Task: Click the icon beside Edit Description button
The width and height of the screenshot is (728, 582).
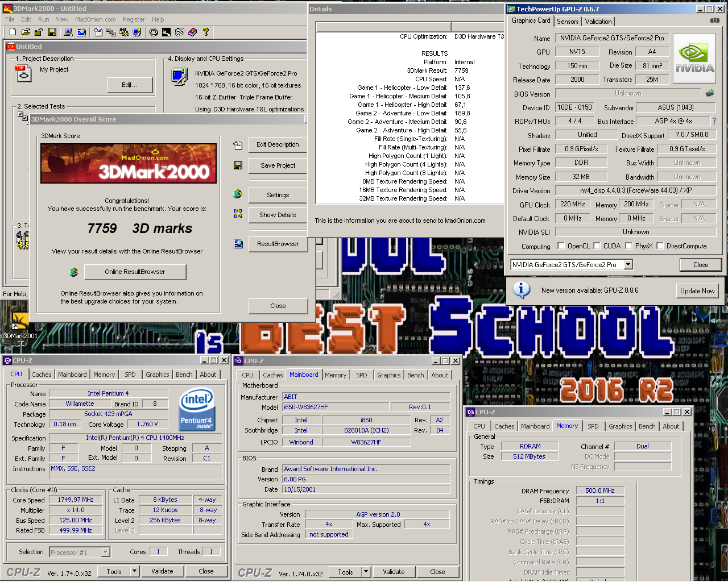Action: 238,145
